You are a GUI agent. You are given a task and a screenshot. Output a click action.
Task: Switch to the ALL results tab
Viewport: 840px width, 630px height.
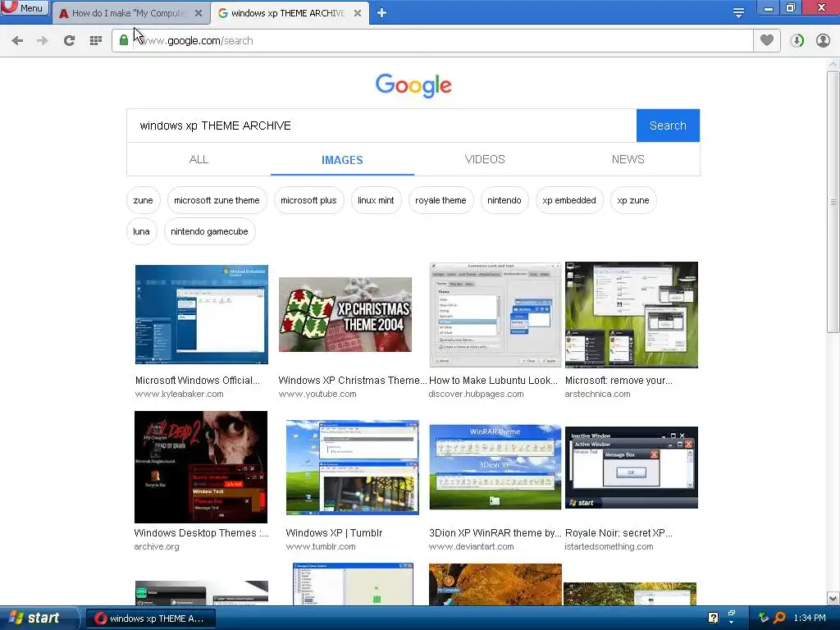(199, 159)
